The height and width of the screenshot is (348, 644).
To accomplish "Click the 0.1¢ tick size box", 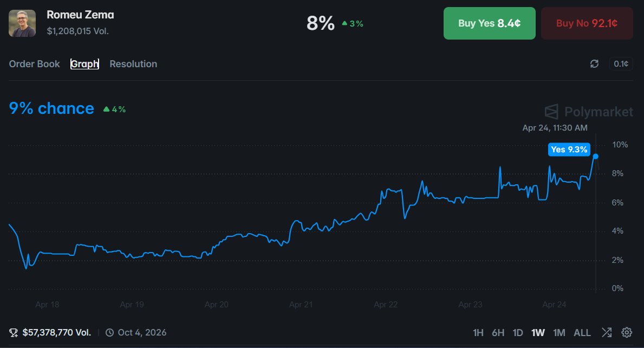I will (x=621, y=63).
